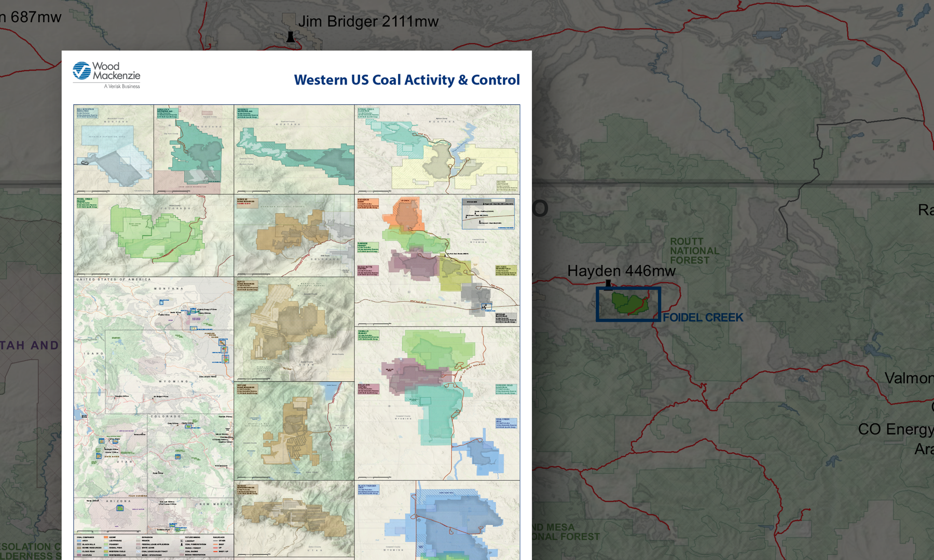Viewport: 934px width, 560px height.
Task: Click the Wood Mackenzie logo
Action: click(107, 75)
